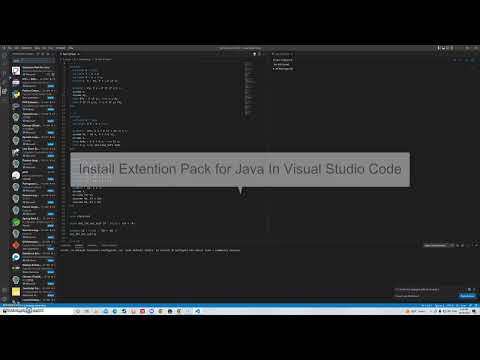Open the Selection menu
This screenshot has height=360, width=480.
click(x=27, y=48)
